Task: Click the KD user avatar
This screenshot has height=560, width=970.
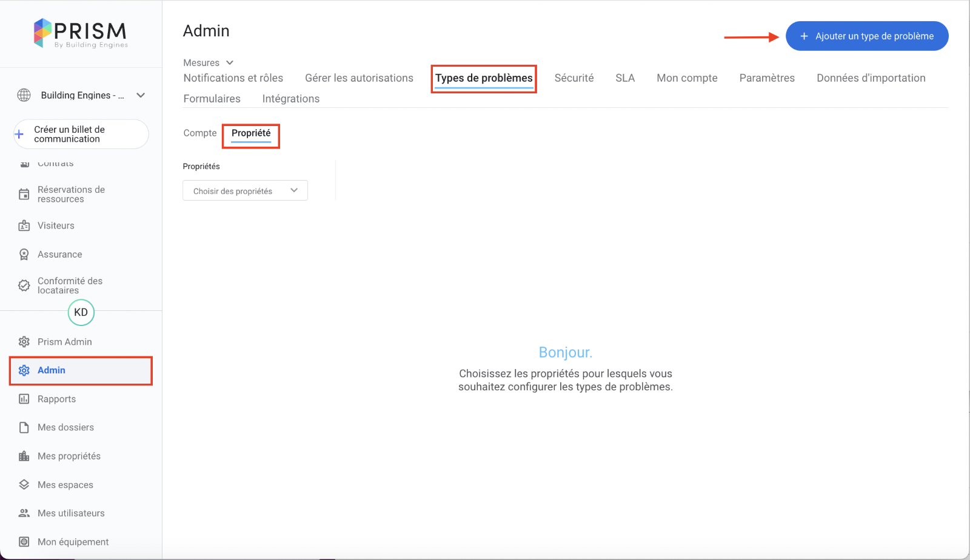Action: pos(81,313)
